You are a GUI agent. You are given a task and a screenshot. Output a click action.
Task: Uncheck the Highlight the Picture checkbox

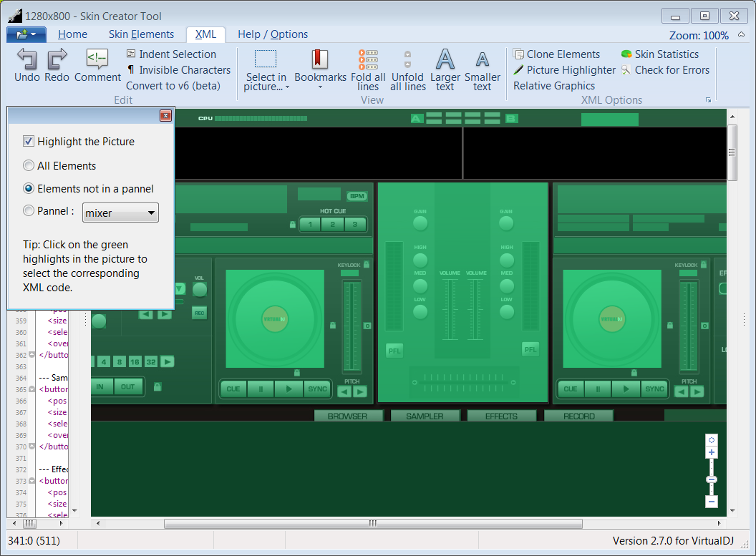[x=29, y=142]
